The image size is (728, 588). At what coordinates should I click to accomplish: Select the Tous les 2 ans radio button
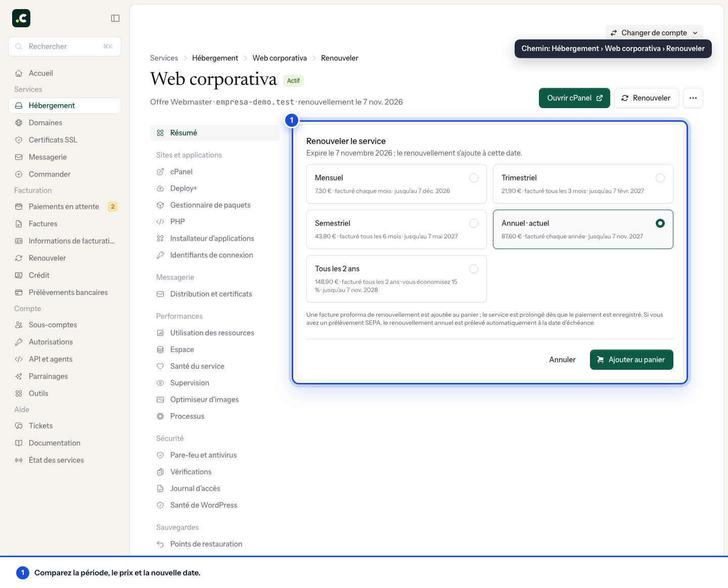pos(474,269)
